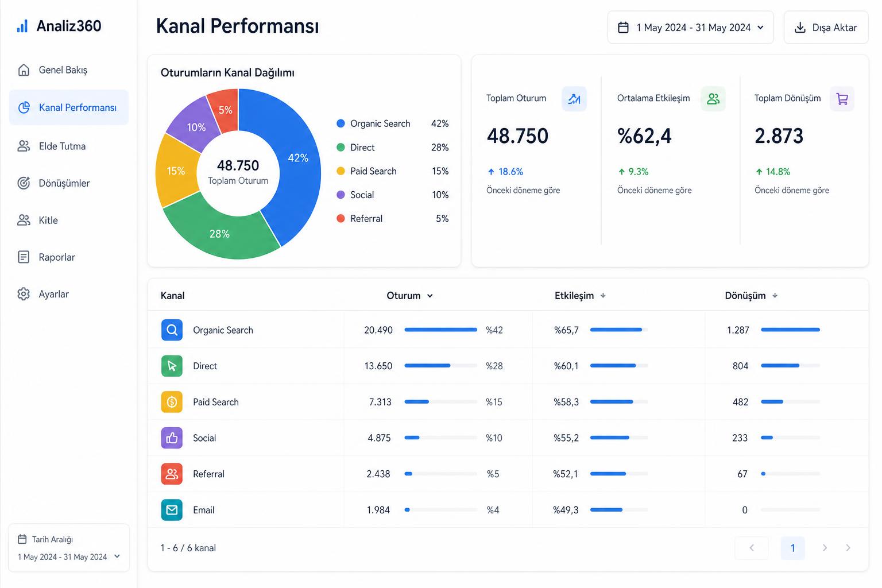The width and height of the screenshot is (882, 588).
Task: Click the '1 - 6 / 6 kanal' text
Action: (x=188, y=548)
